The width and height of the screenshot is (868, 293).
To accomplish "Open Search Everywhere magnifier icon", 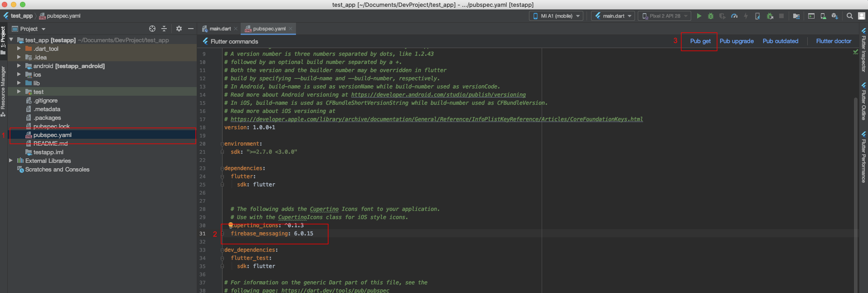I will pyautogui.click(x=850, y=16).
